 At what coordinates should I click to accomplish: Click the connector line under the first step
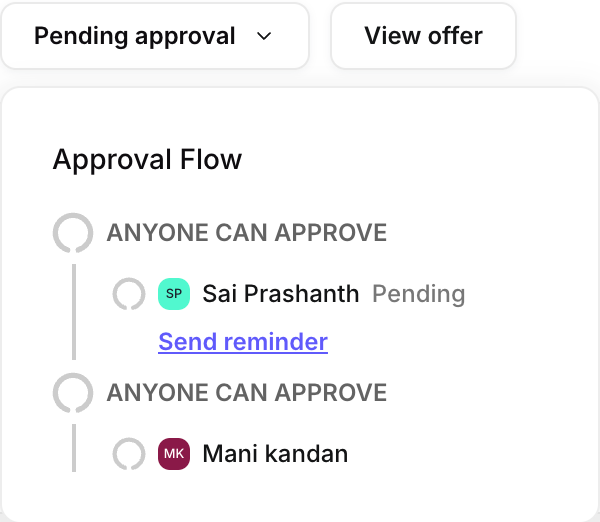(73, 310)
